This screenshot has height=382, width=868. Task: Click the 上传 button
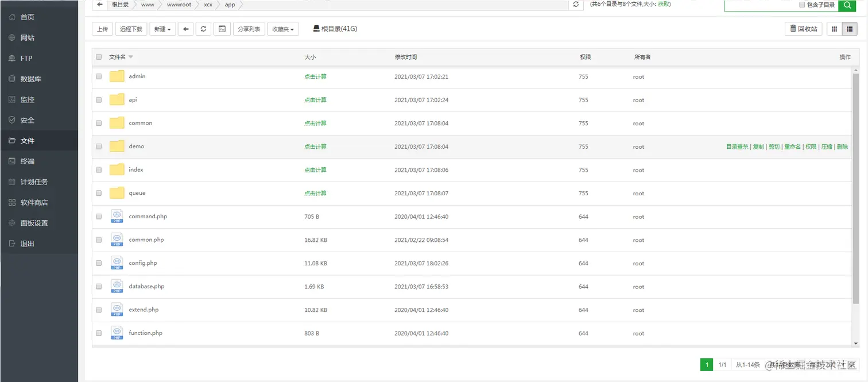pyautogui.click(x=102, y=29)
